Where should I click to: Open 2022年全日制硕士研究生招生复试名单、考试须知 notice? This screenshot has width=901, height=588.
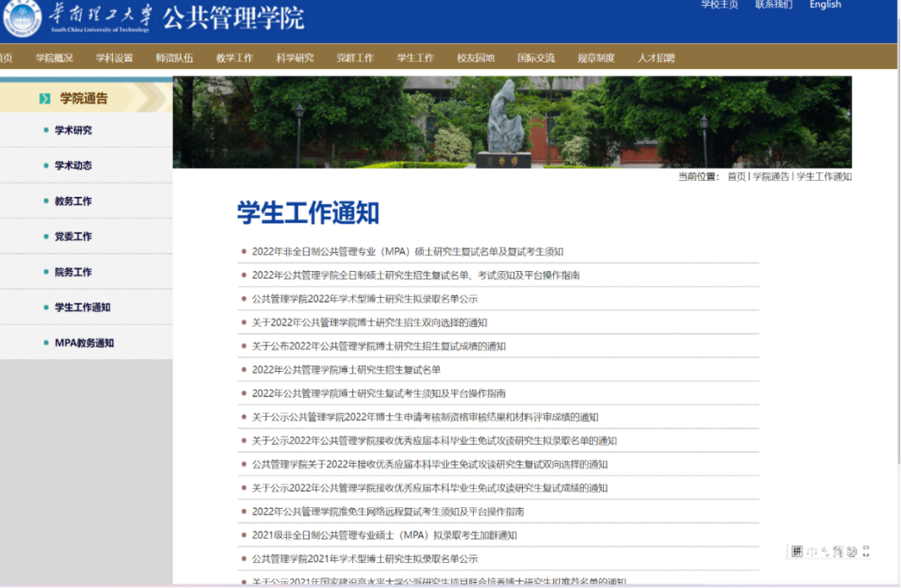click(415, 275)
